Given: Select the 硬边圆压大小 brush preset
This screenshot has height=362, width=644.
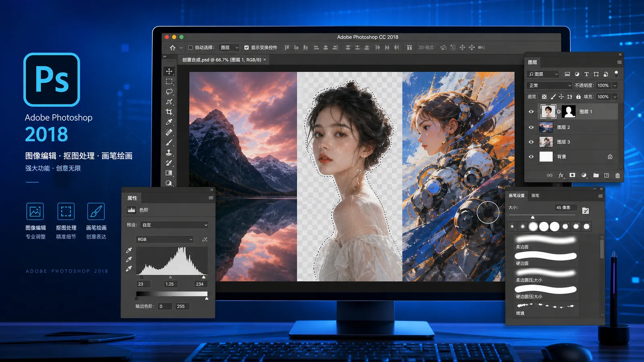Looking at the screenshot, I should point(546,292).
